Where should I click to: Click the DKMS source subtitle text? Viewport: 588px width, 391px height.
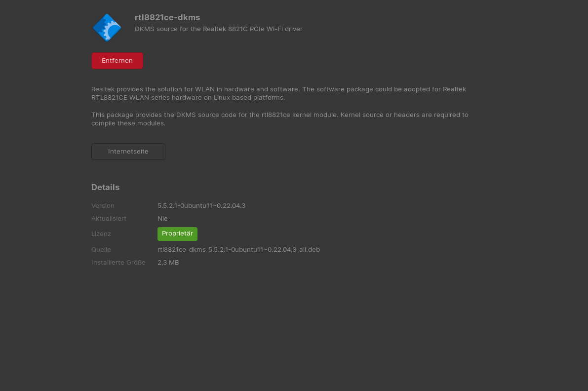(219, 29)
